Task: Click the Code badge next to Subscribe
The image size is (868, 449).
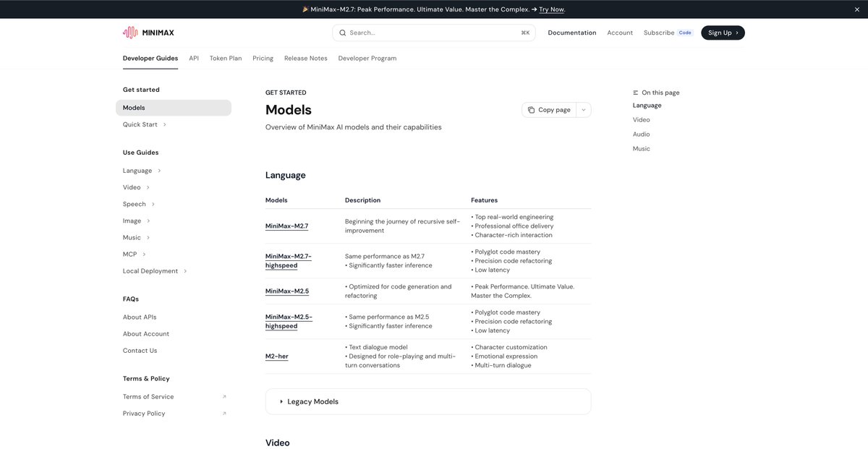Action: [685, 33]
